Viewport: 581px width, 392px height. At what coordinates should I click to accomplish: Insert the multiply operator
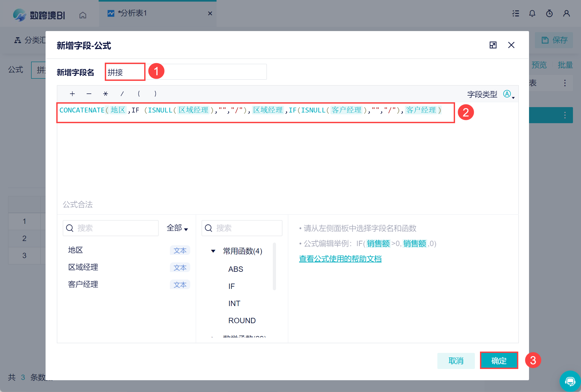pyautogui.click(x=106, y=94)
